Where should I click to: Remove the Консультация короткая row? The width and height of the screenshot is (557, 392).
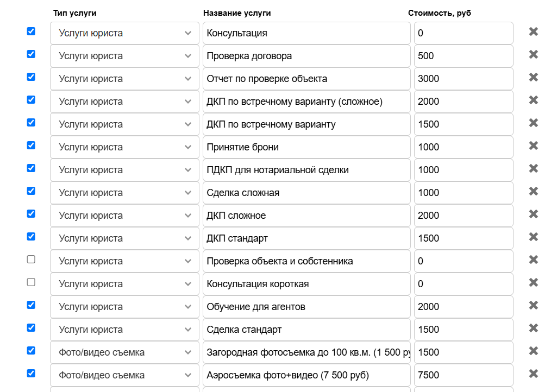coord(533,283)
